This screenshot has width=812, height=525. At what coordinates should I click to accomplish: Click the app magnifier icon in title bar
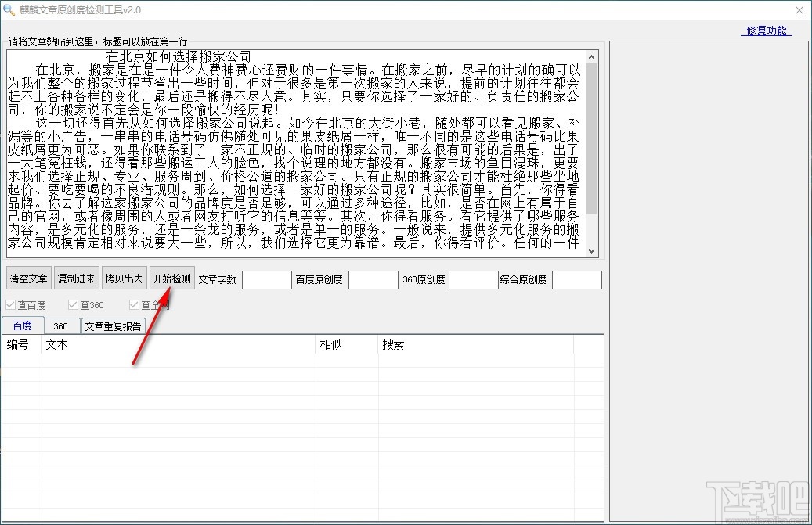[x=9, y=9]
